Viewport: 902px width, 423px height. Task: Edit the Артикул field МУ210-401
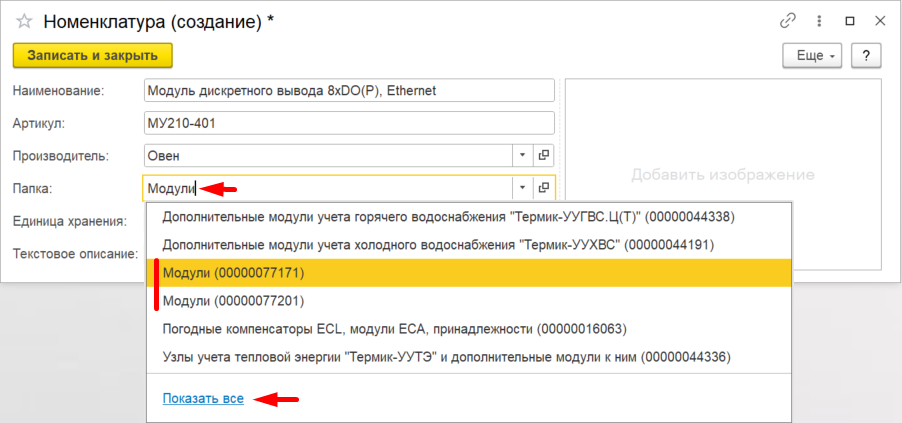coord(349,123)
